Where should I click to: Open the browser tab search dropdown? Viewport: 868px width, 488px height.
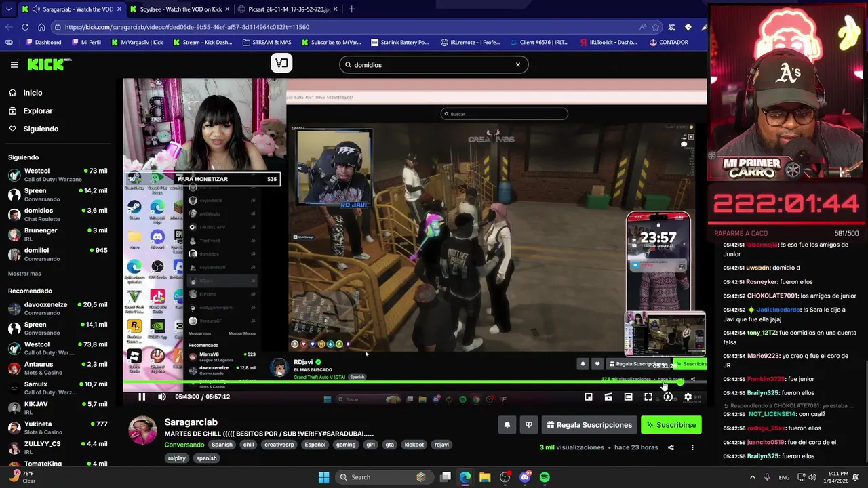[8, 9]
